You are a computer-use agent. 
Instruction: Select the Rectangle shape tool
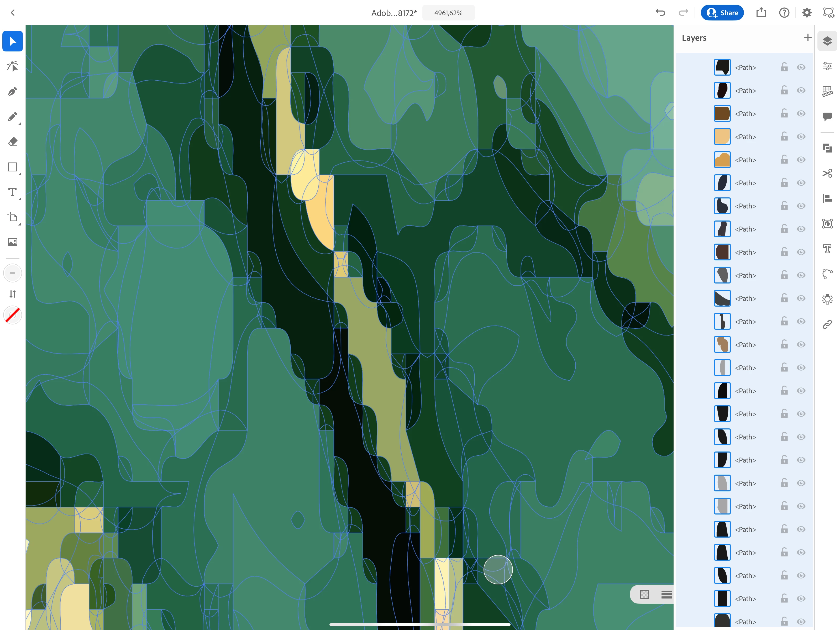[x=13, y=167]
